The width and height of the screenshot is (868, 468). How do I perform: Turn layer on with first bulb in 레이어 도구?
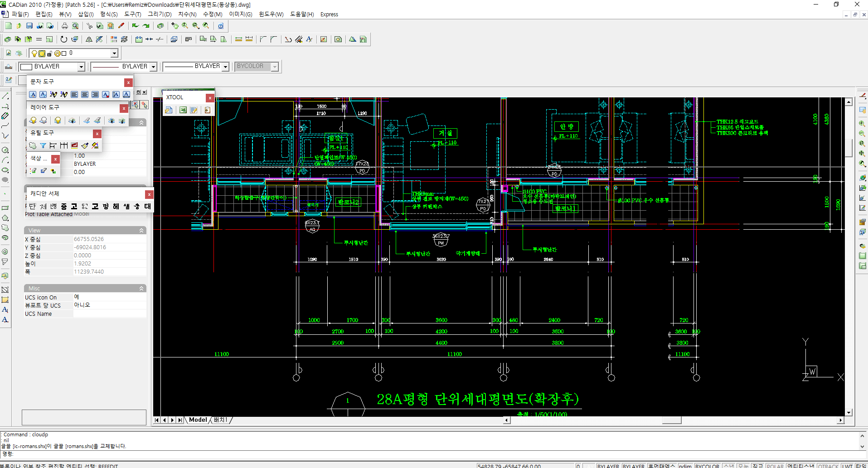pyautogui.click(x=33, y=120)
